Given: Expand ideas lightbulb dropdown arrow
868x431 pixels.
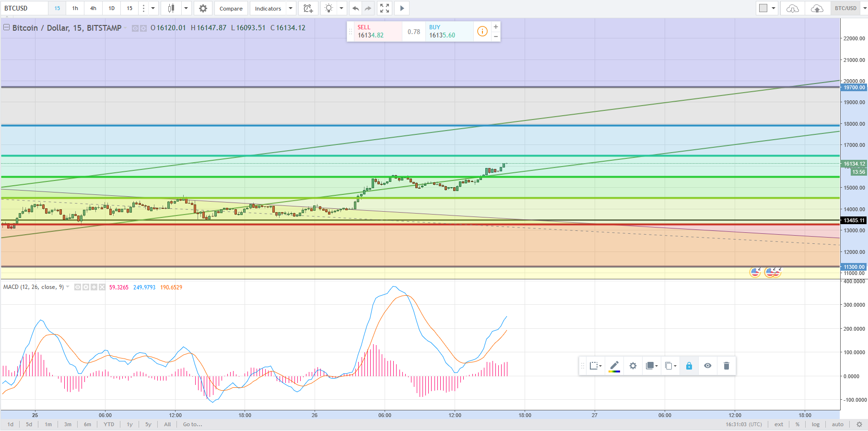Looking at the screenshot, I should (x=341, y=8).
